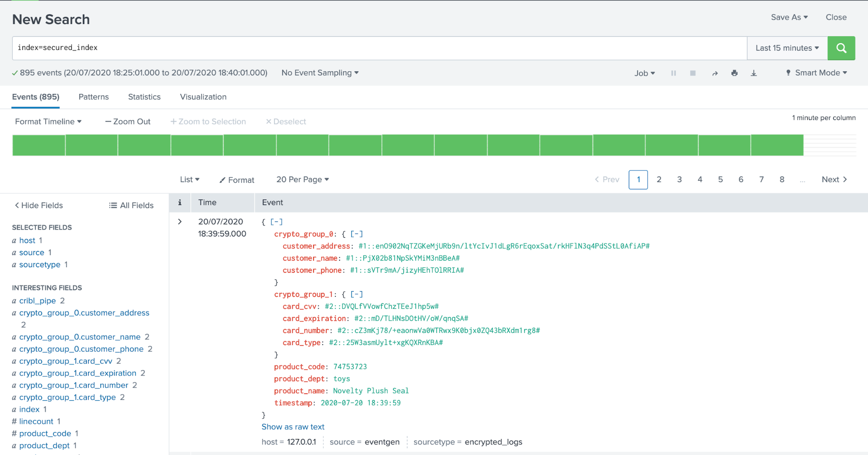This screenshot has width=868, height=455.
Task: Open product_dept interesting field
Action: point(44,446)
